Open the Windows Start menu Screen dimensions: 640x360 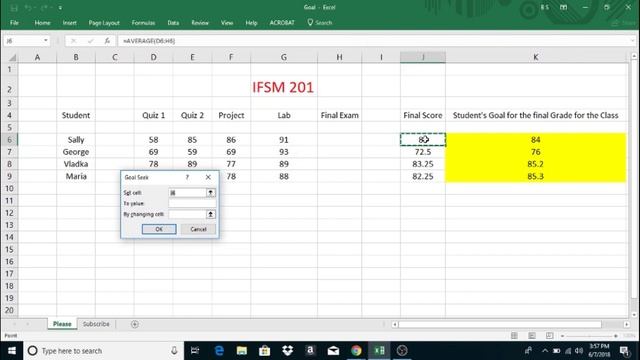[x=11, y=351]
